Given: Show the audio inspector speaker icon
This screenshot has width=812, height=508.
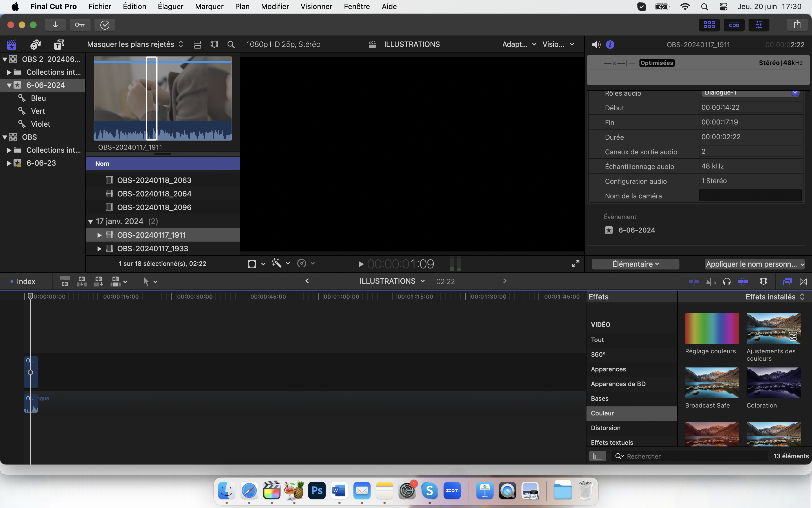Looking at the screenshot, I should pyautogui.click(x=596, y=45).
